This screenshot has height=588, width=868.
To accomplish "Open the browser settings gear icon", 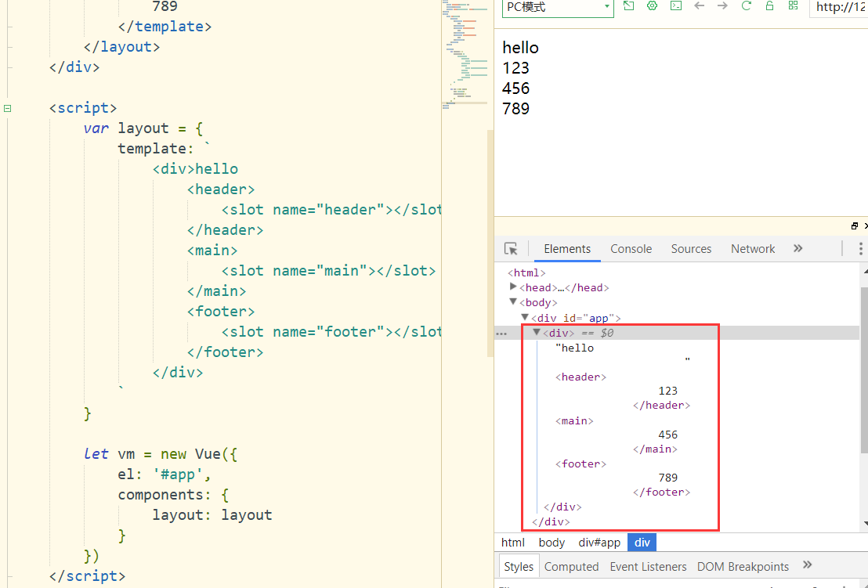I will point(652,6).
